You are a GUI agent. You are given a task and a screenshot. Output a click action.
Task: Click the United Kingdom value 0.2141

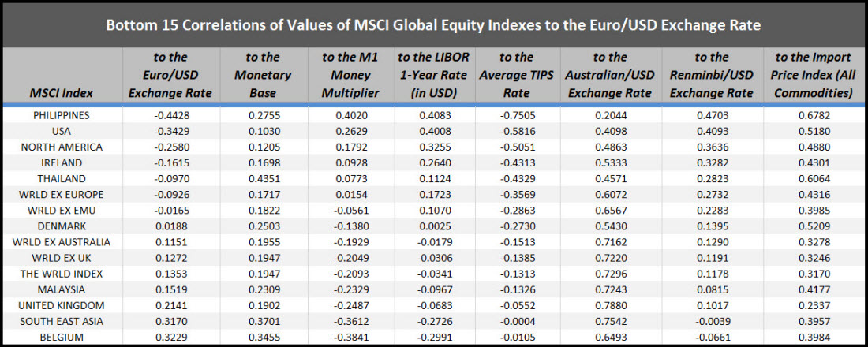[170, 305]
